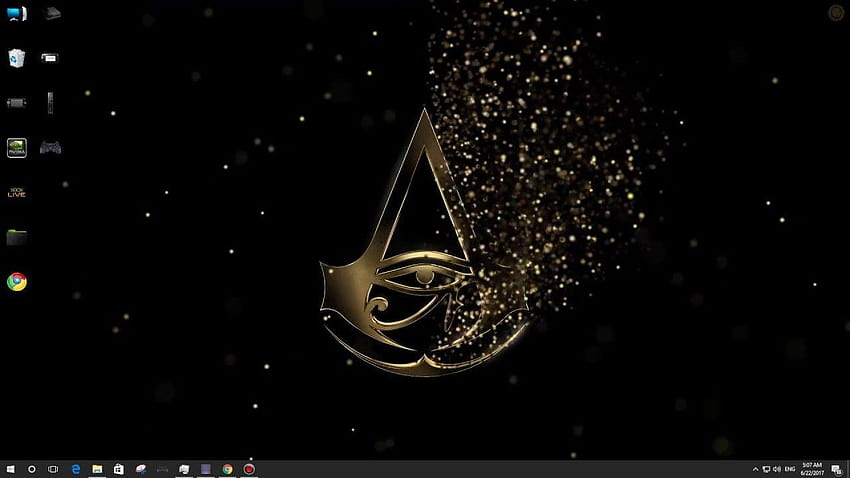Screen dimensions: 850x478
Task: Open the disc-and-tool app pinned next to Store
Action: click(140, 469)
